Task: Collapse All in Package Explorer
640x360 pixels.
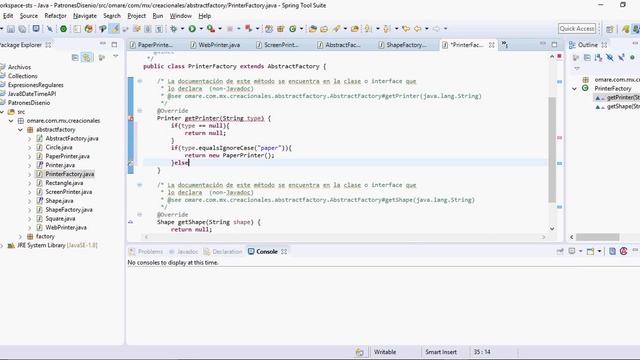Action: pos(75,58)
